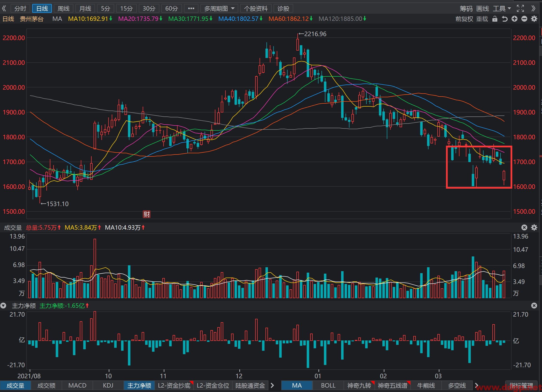
Task: Select the 30分 period tab
Action: tap(149, 9)
